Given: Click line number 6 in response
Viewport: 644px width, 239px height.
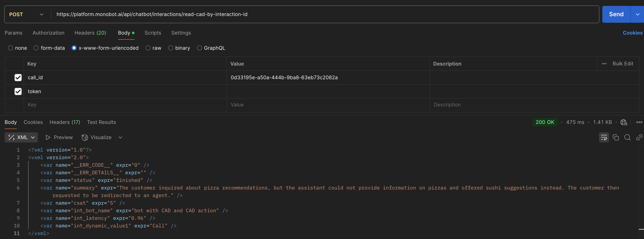Looking at the screenshot, I should point(18,188).
